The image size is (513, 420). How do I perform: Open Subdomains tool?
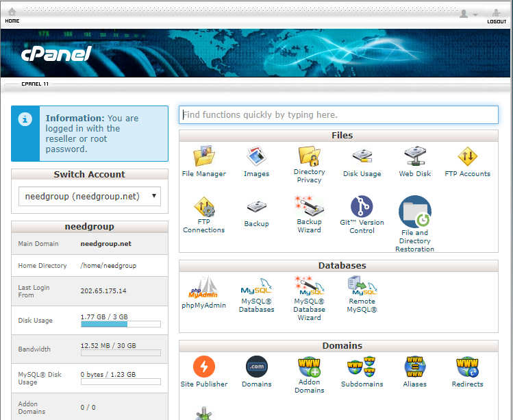point(362,371)
